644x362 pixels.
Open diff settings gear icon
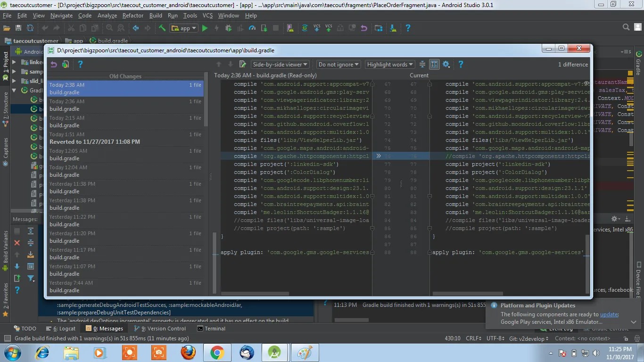446,65
